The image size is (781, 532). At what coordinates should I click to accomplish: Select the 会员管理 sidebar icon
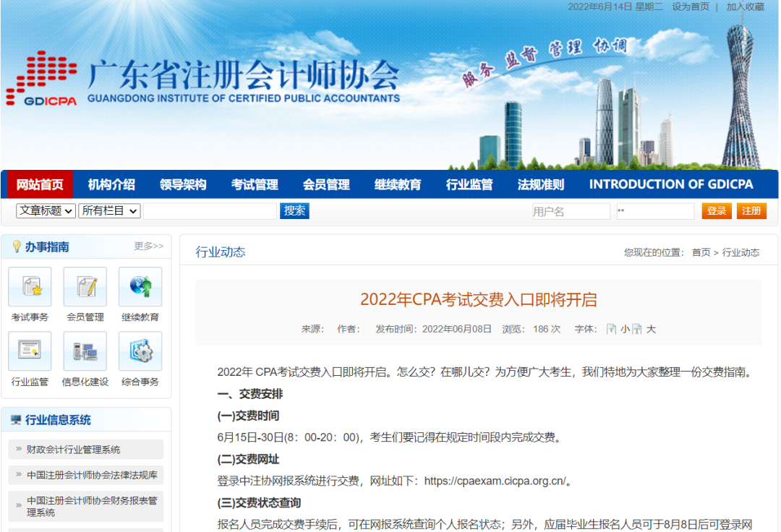[85, 286]
